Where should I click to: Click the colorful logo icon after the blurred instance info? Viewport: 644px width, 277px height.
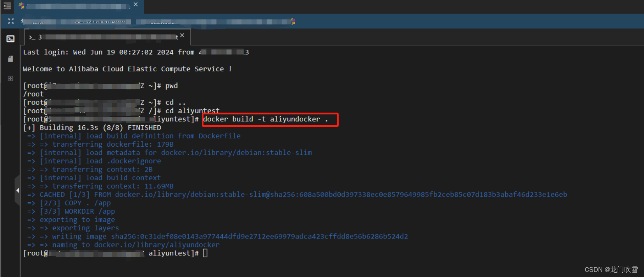pyautogui.click(x=293, y=21)
